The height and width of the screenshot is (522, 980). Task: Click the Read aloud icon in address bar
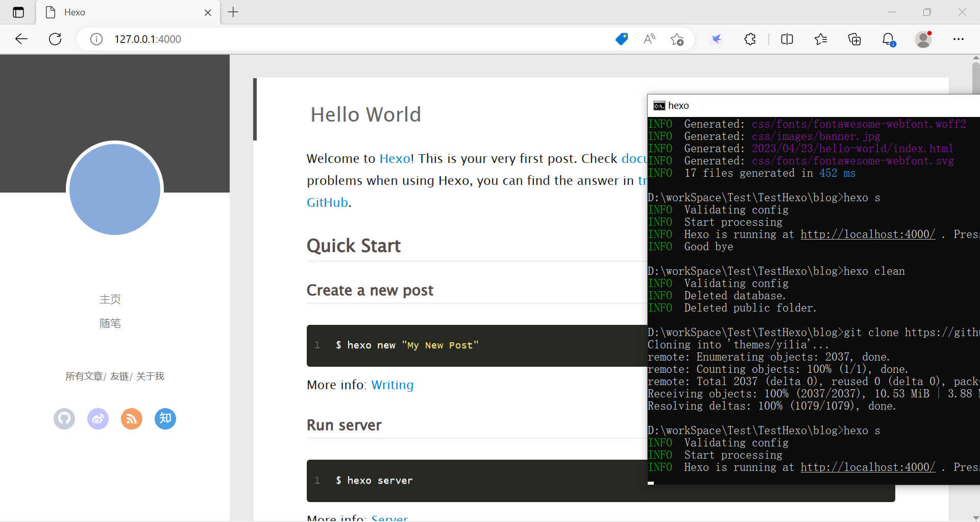click(649, 39)
